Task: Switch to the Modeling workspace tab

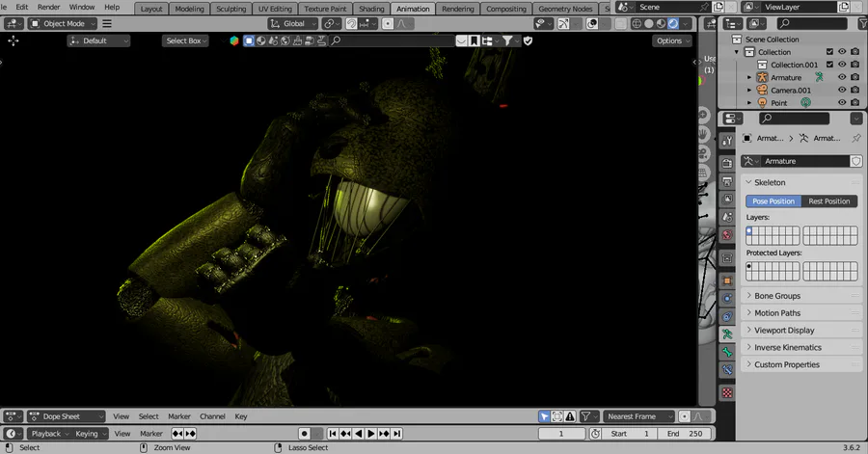Action: pyautogui.click(x=189, y=9)
